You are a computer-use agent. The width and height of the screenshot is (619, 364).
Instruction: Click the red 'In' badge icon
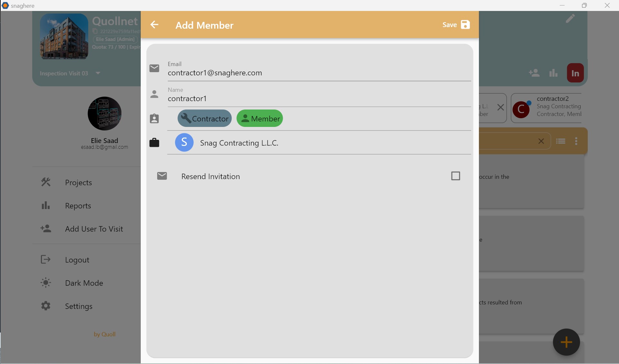(x=575, y=73)
